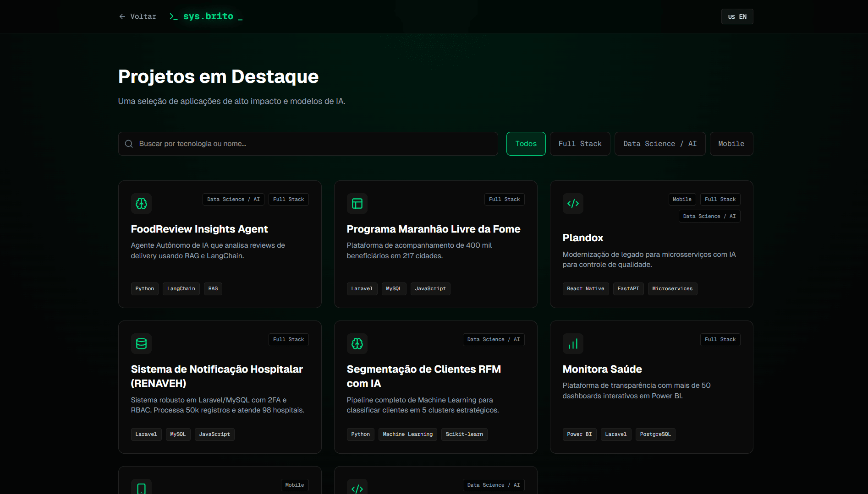Click the Python tag on Segmentação card
Screen dimensions: 868x494
pos(360,434)
